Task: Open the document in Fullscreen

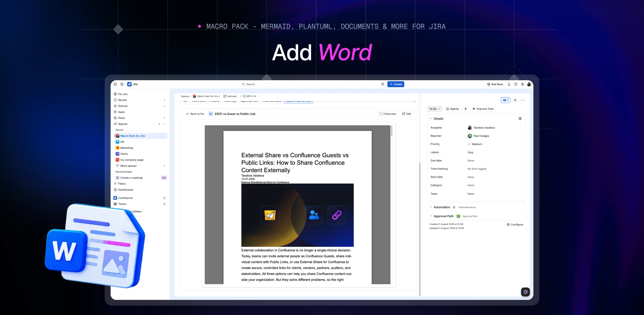Action: [x=388, y=114]
